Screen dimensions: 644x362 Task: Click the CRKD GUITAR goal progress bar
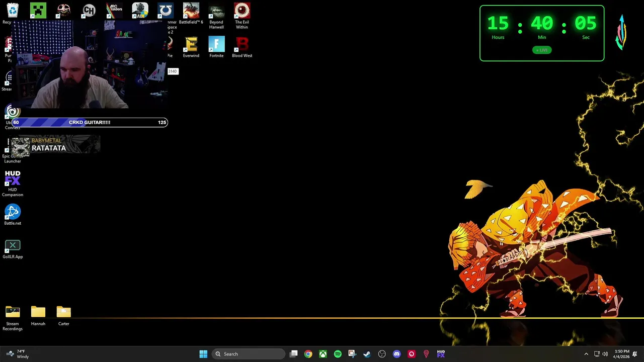coord(90,122)
